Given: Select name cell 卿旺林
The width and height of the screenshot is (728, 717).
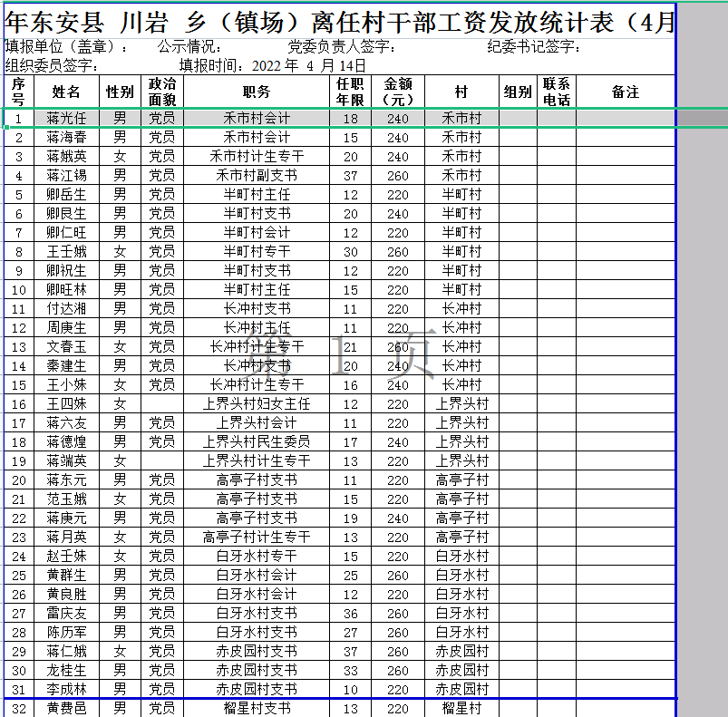Looking at the screenshot, I should point(66,289).
